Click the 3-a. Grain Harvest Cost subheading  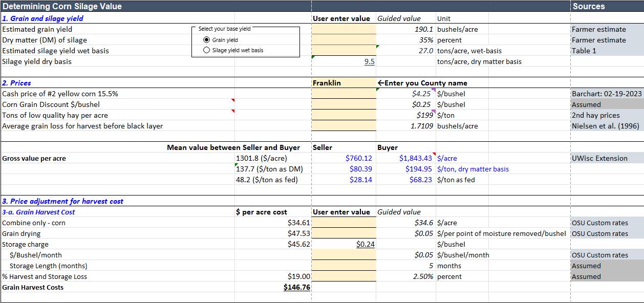(x=38, y=212)
